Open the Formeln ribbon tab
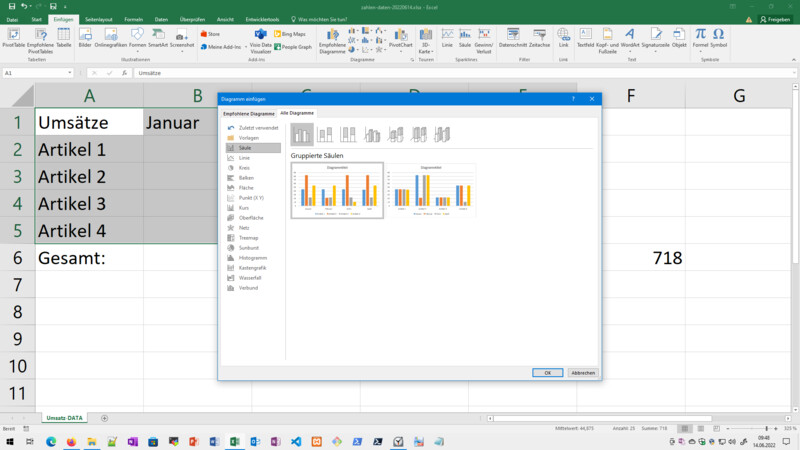 click(134, 19)
